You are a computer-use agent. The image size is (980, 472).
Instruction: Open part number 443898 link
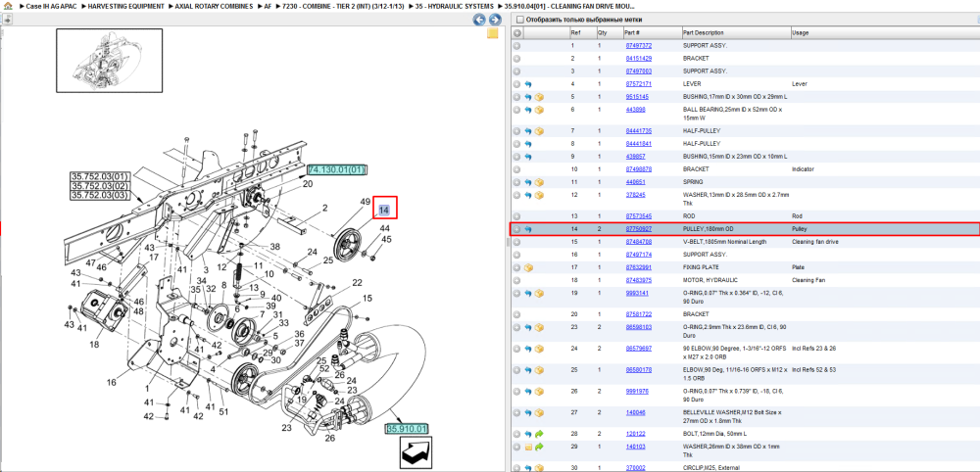(x=636, y=110)
